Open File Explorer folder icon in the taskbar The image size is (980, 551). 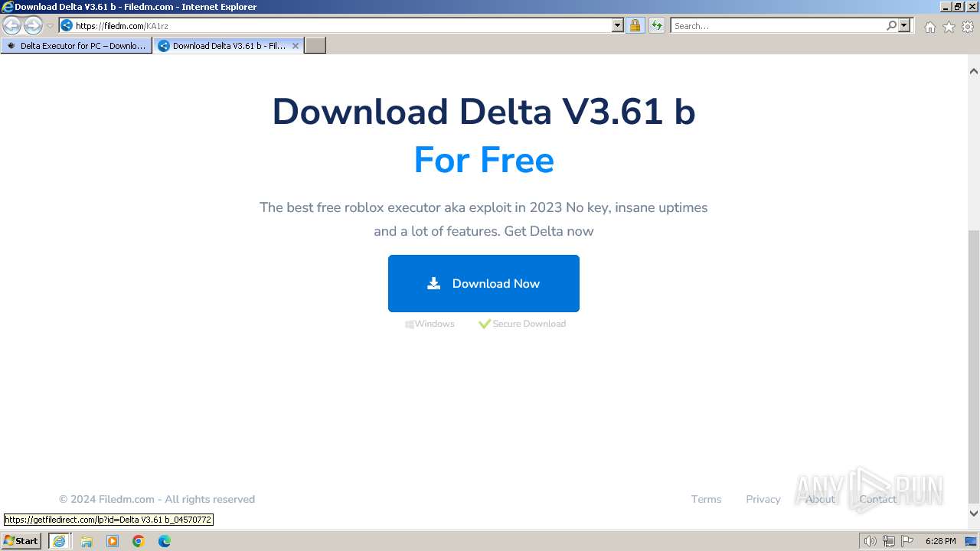coord(87,541)
